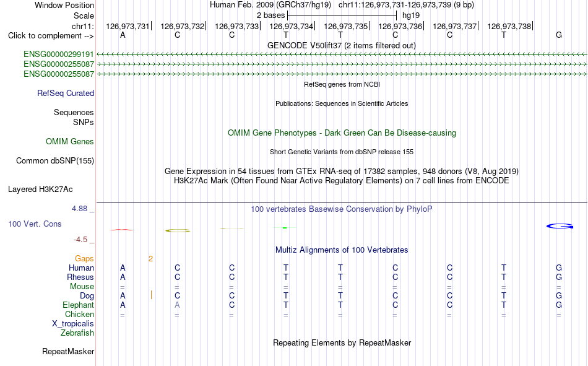Viewport: 588px width, 366px height.
Task: Click the Rhesus species label
Action: [80, 277]
